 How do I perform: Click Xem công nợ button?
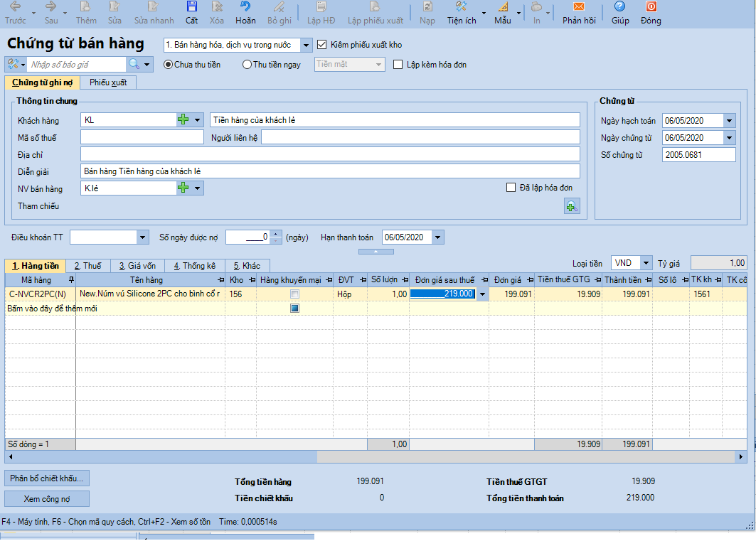47,498
